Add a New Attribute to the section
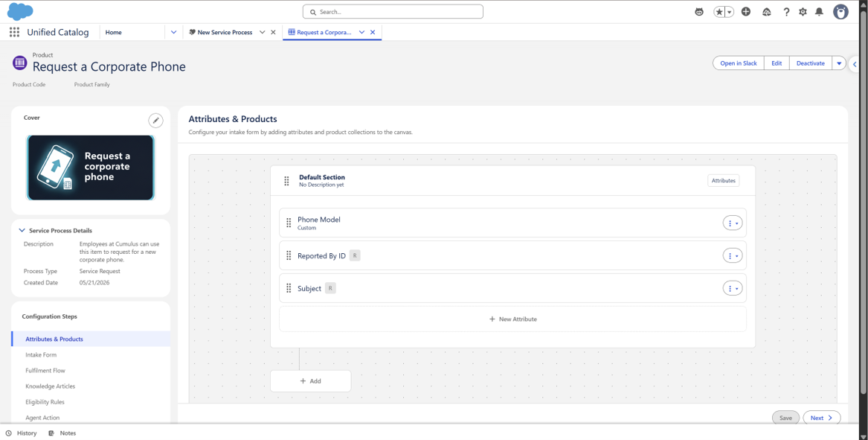The width and height of the screenshot is (868, 440). [512, 319]
